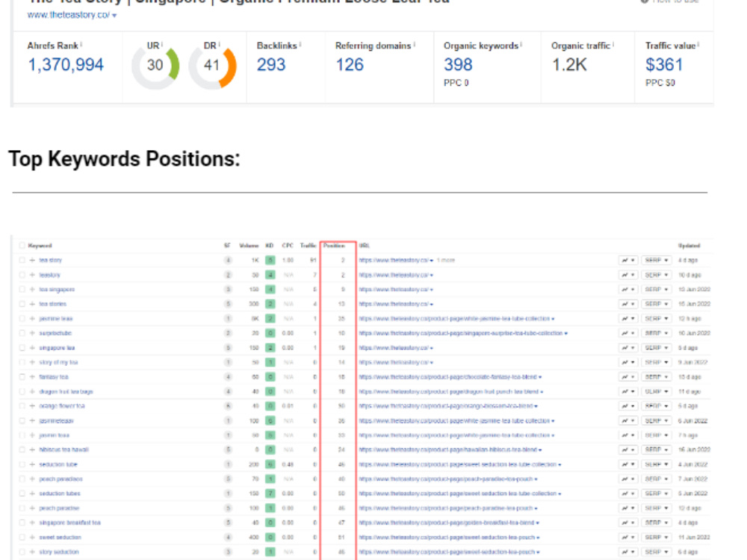Image resolution: width=747 pixels, height=560 pixels.
Task: Check the 'singapore tea' row checkbox
Action: tap(22, 348)
